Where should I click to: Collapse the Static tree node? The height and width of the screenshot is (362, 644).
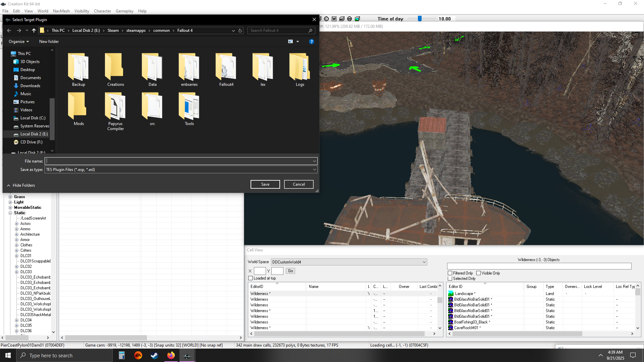coord(10,213)
